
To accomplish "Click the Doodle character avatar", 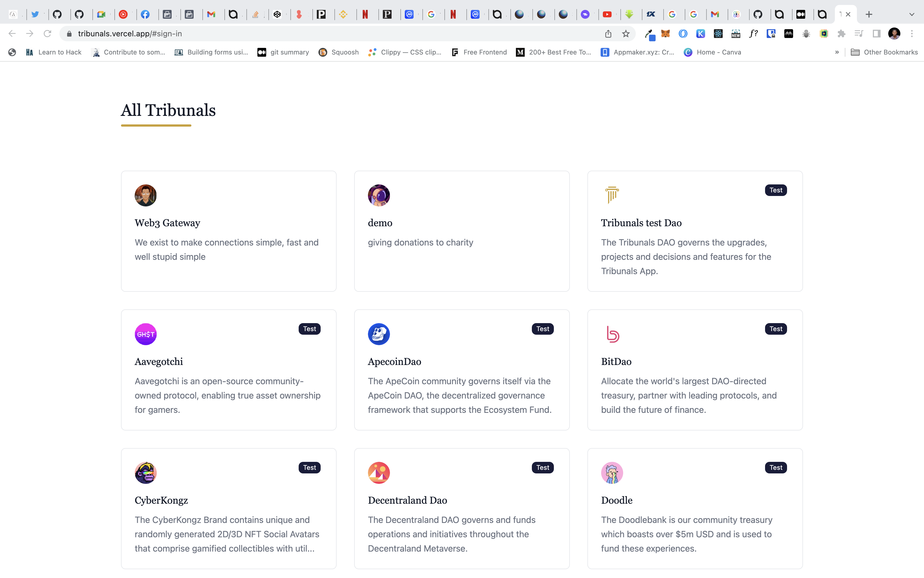I will coord(612,473).
